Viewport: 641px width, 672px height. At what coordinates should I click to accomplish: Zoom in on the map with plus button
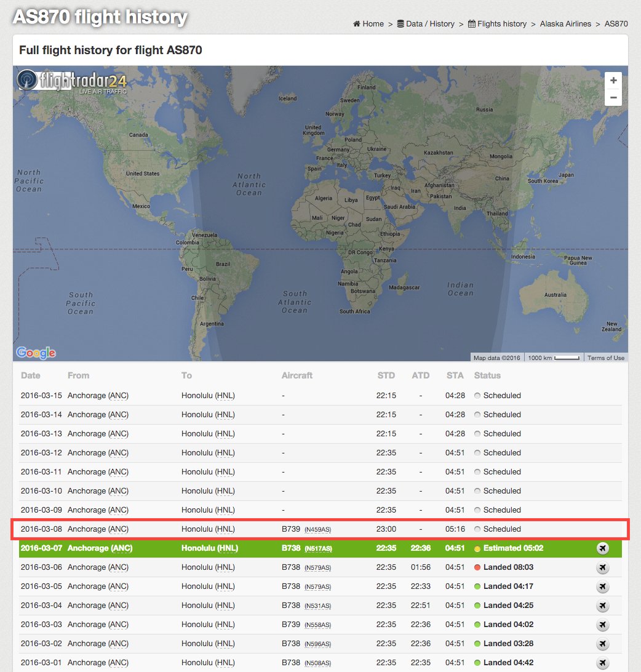click(613, 81)
